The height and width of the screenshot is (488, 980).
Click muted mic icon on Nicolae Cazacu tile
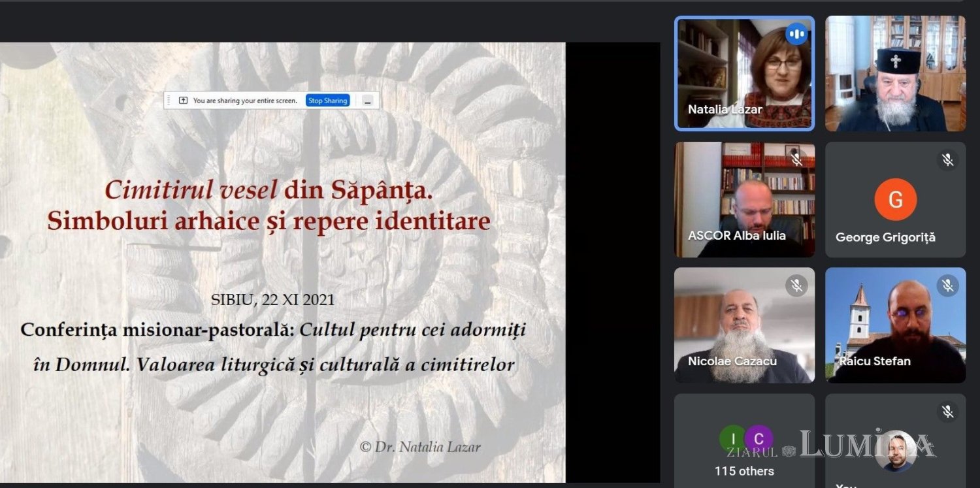coord(796,285)
